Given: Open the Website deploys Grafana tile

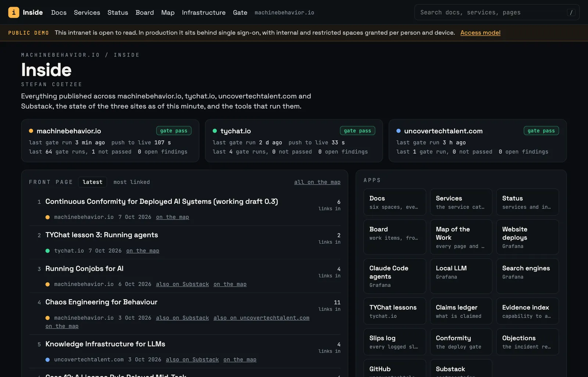Looking at the screenshot, I should tap(527, 237).
